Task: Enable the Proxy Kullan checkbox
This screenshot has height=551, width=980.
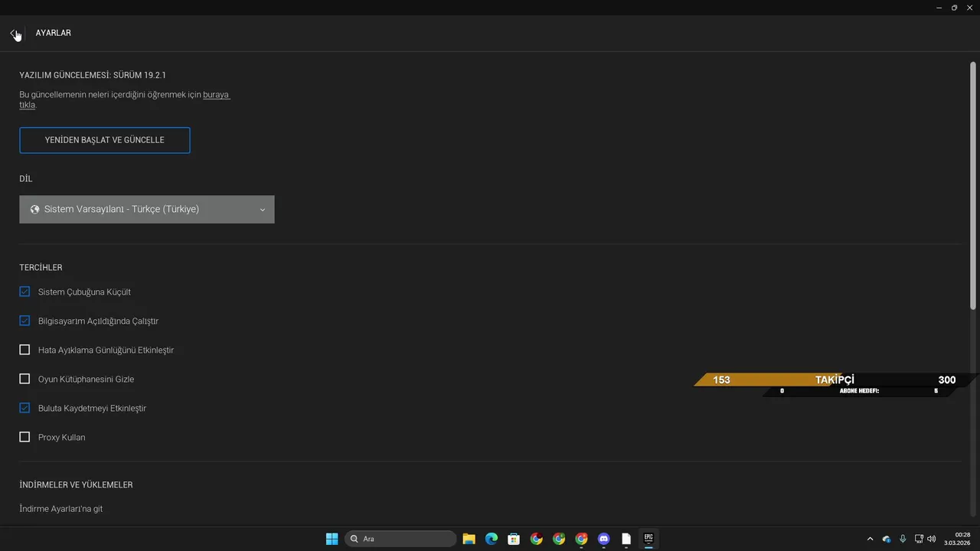Action: point(24,437)
